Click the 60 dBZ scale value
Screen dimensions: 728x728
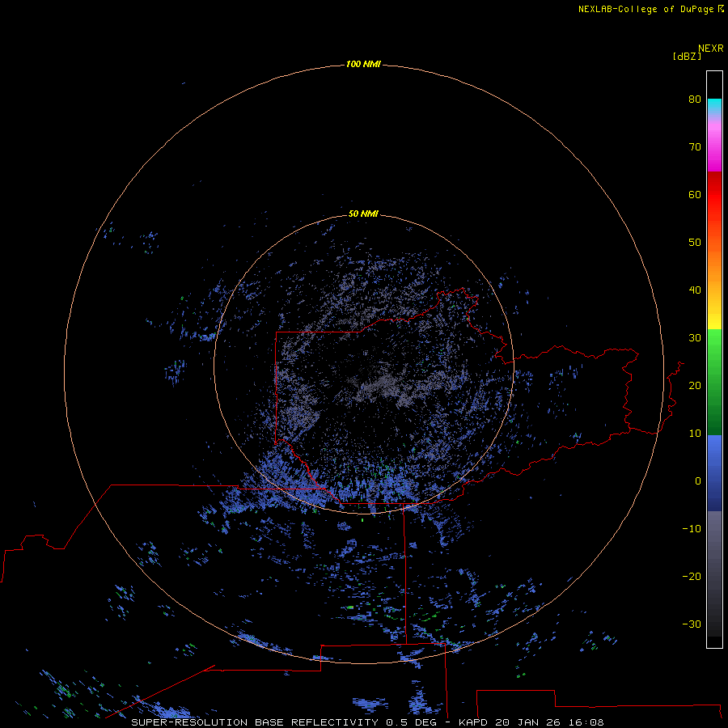695,194
